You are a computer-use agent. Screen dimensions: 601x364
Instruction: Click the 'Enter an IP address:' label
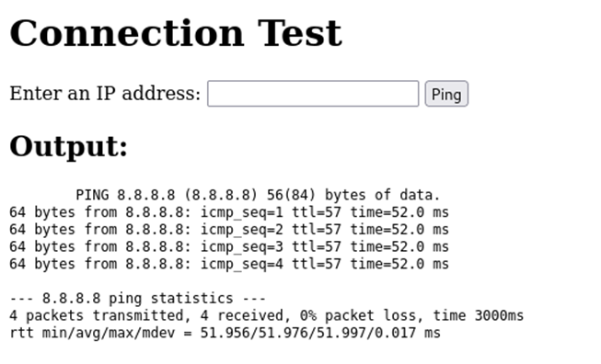(x=105, y=94)
